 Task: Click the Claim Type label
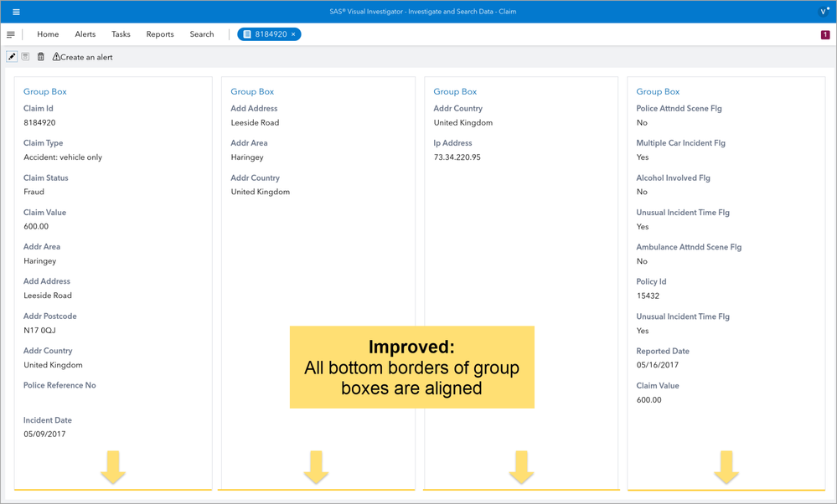point(44,143)
